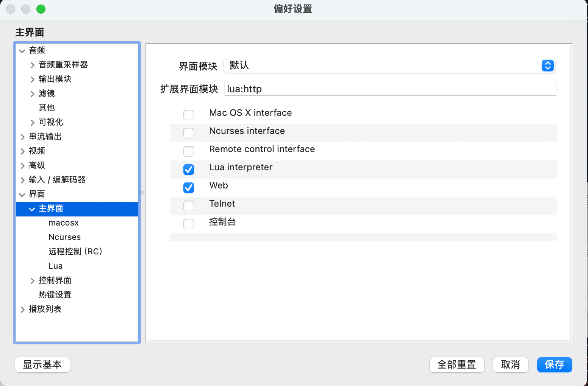Enable the Mac OS X interface checkbox

point(189,115)
